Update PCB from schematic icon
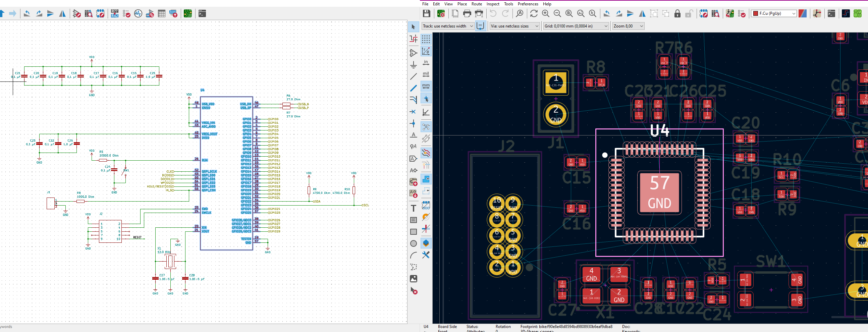The height and width of the screenshot is (332, 868). pos(729,13)
